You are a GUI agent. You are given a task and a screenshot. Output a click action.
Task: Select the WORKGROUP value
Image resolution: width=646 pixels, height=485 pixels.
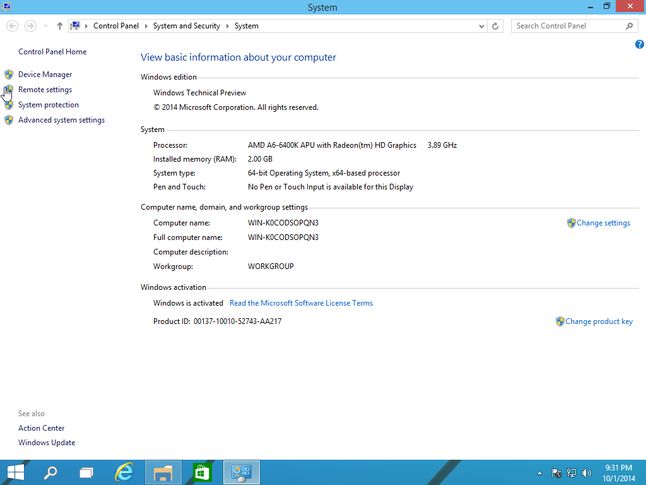point(271,266)
